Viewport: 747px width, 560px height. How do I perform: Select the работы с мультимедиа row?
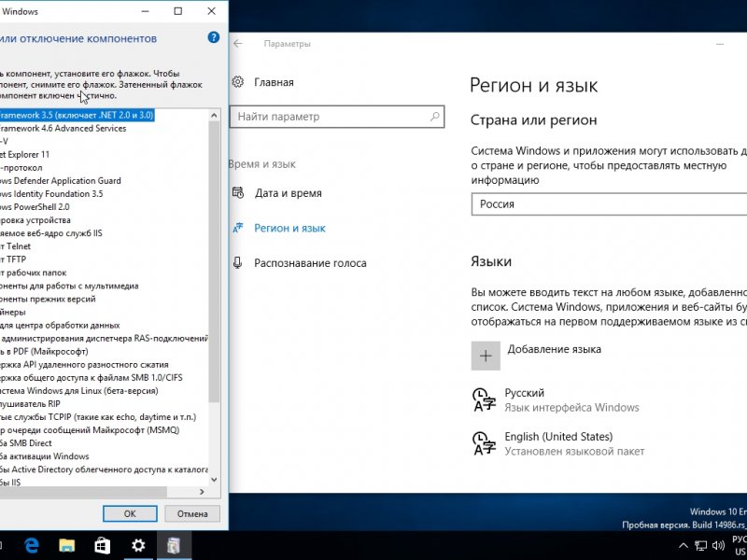(x=69, y=286)
